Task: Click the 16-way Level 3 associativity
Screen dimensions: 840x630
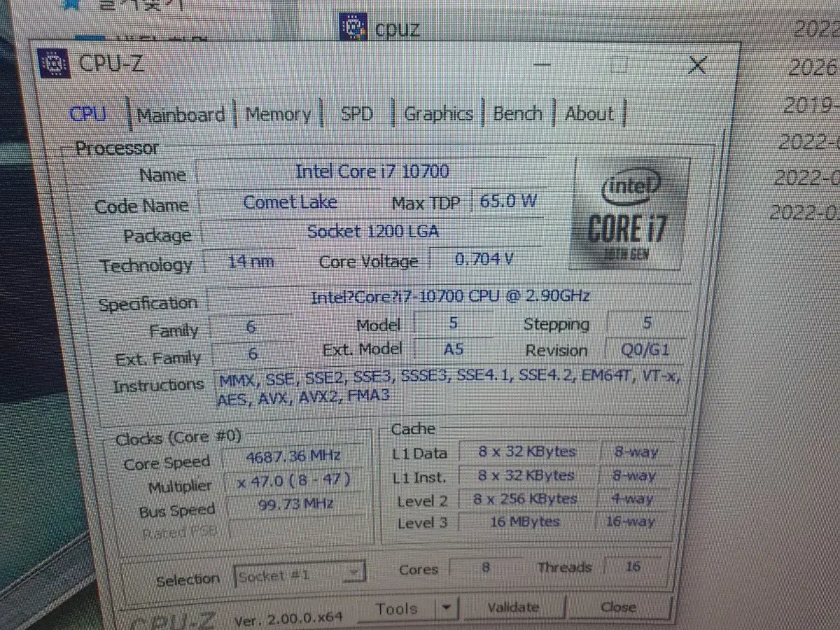Action: 630,521
